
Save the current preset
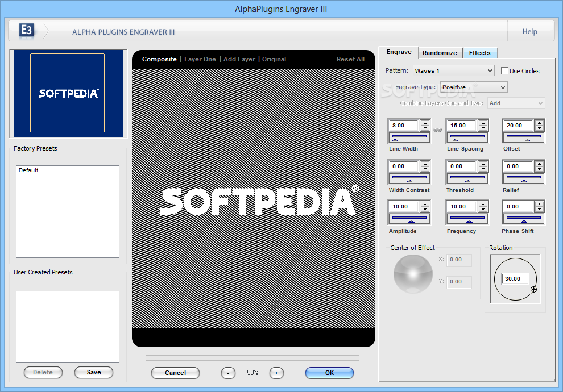(x=94, y=372)
